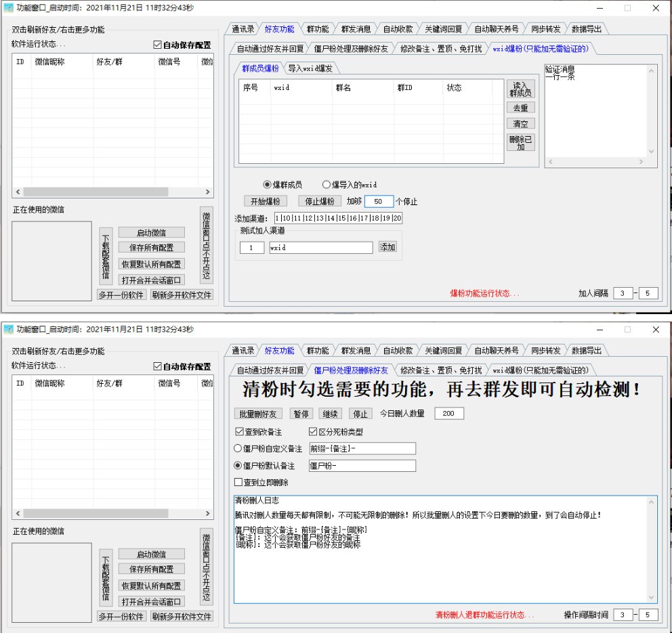672x633 pixels.
Task: Click scroll-down arrow of 清粉删人日志 box
Action: [x=652, y=597]
